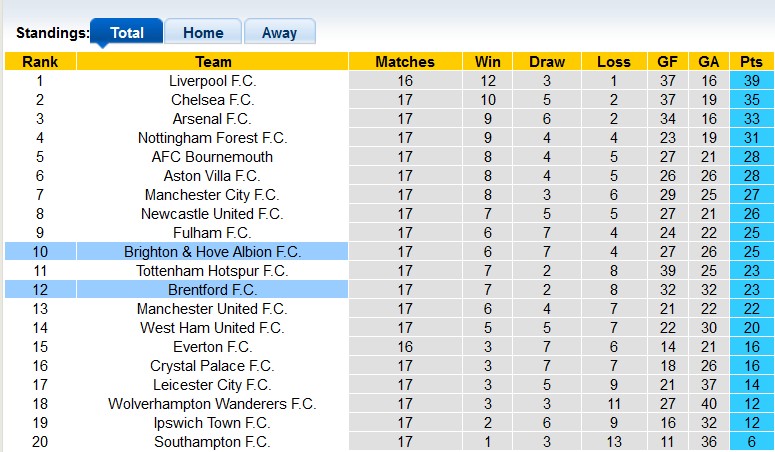The image size is (775, 452).
Task: Open the Tottenham Hotspur F.C. link
Action: 212,271
